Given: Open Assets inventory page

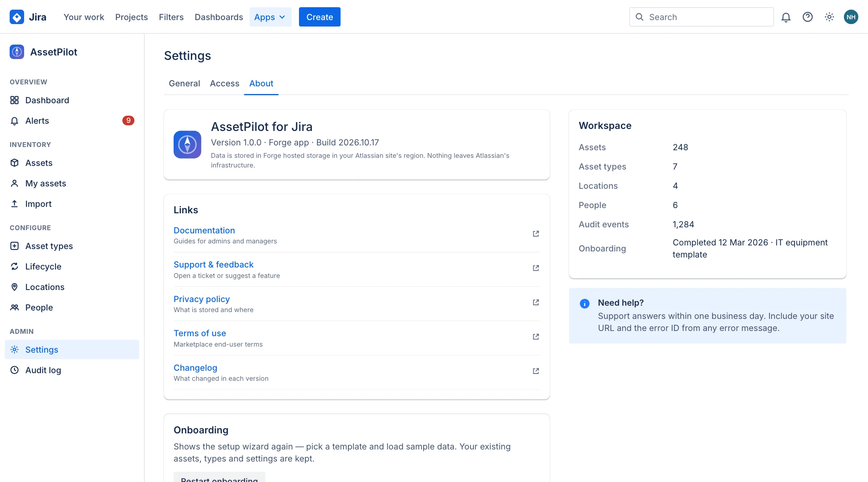Looking at the screenshot, I should coord(72,163).
